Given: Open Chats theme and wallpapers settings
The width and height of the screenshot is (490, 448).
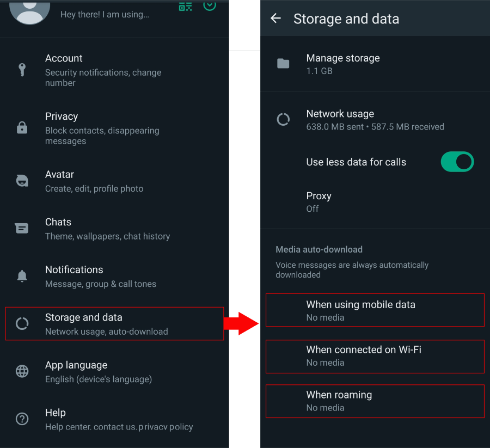Looking at the screenshot, I should coord(107,229).
